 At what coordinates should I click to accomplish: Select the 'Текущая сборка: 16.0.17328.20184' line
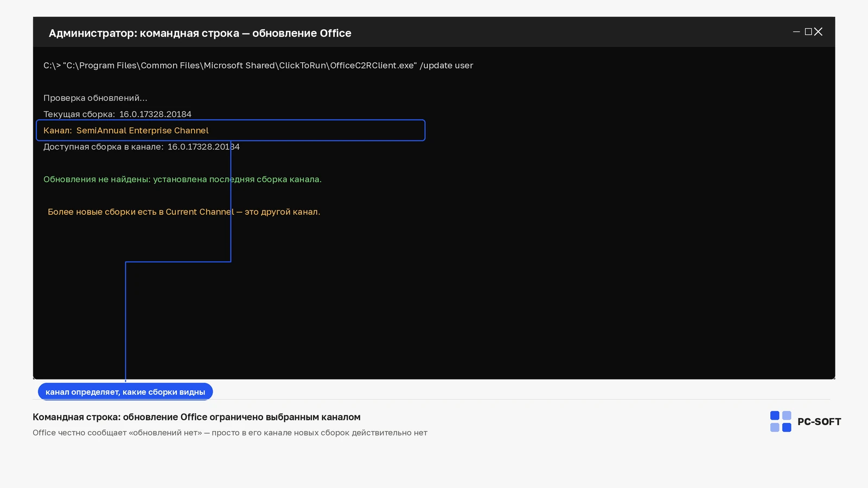pyautogui.click(x=117, y=114)
